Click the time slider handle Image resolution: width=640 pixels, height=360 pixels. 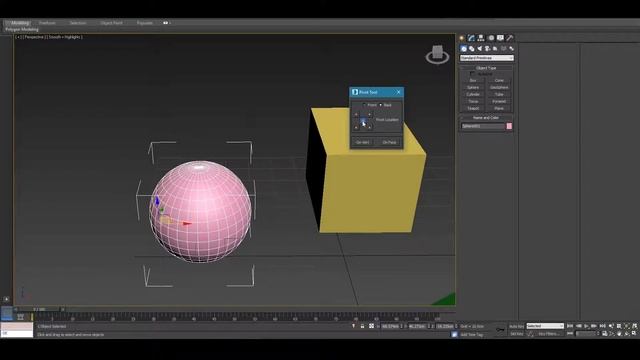click(x=39, y=309)
